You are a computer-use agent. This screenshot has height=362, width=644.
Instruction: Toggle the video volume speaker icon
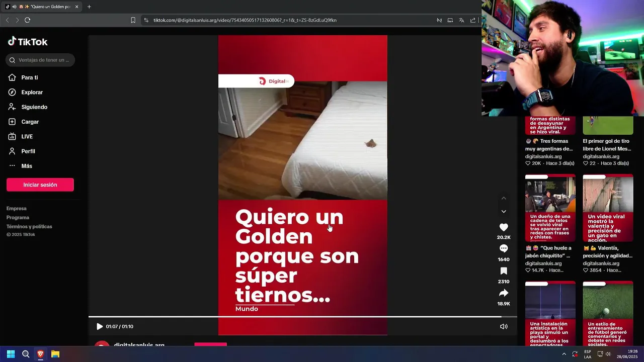point(504,326)
